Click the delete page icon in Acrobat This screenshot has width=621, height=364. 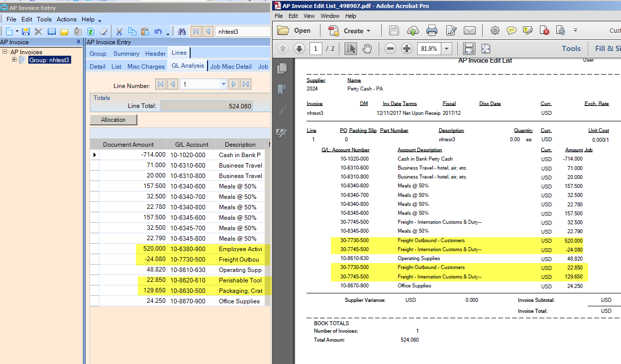pyautogui.click(x=544, y=30)
